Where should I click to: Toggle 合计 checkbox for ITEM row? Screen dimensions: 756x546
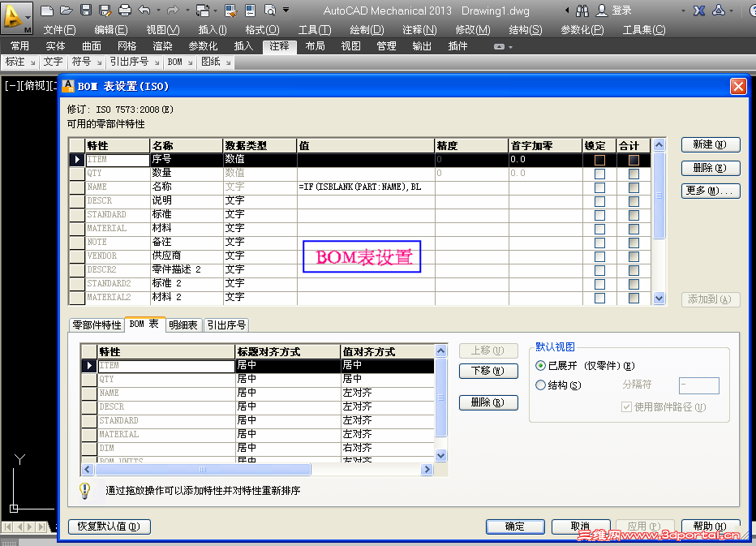(634, 160)
